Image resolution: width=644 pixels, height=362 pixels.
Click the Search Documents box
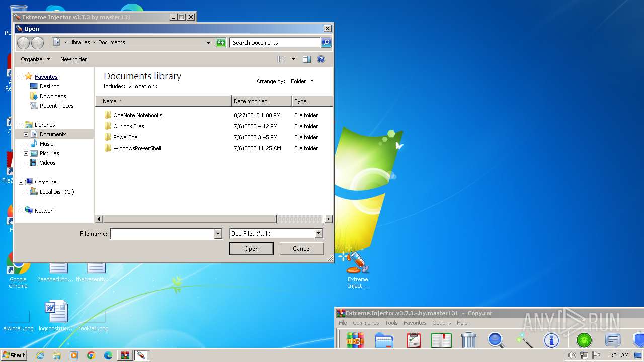pyautogui.click(x=275, y=43)
